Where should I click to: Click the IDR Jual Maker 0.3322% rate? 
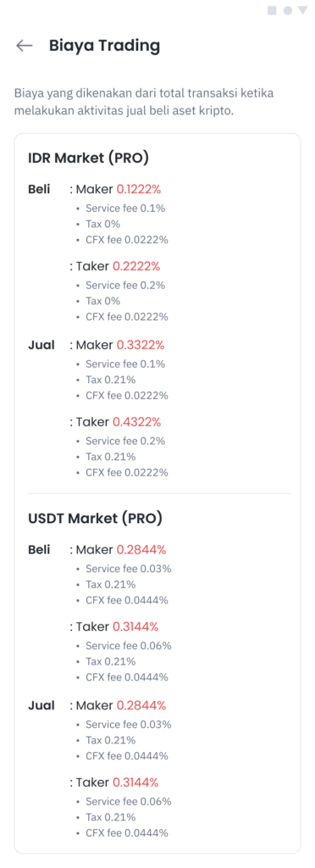(141, 345)
